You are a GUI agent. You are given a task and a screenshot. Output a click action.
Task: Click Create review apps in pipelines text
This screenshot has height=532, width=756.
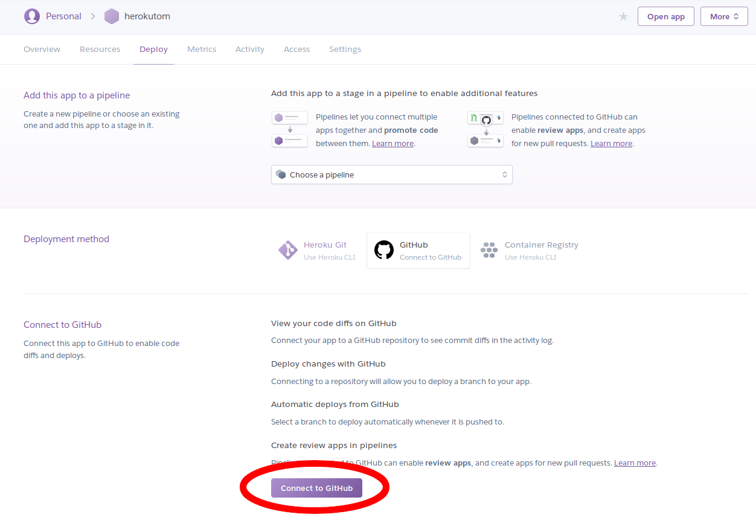(334, 446)
